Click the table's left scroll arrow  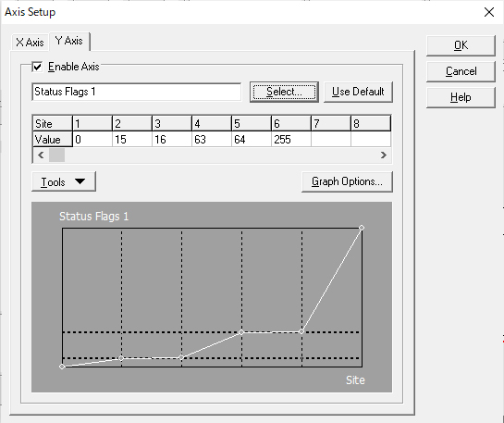pos(41,156)
